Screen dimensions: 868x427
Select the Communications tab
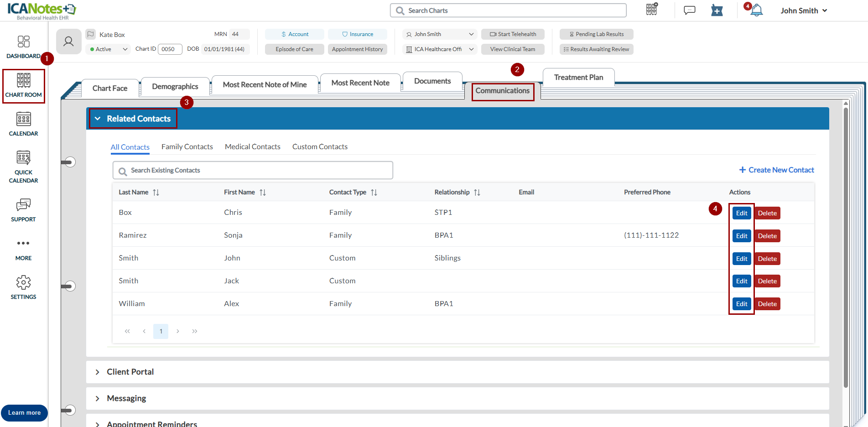tap(503, 91)
